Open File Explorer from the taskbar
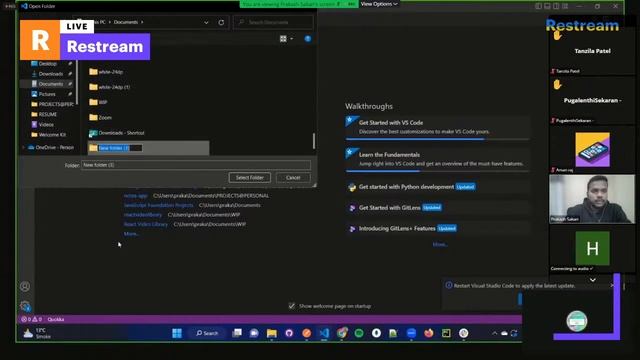The height and width of the screenshot is (360, 640). point(271,333)
